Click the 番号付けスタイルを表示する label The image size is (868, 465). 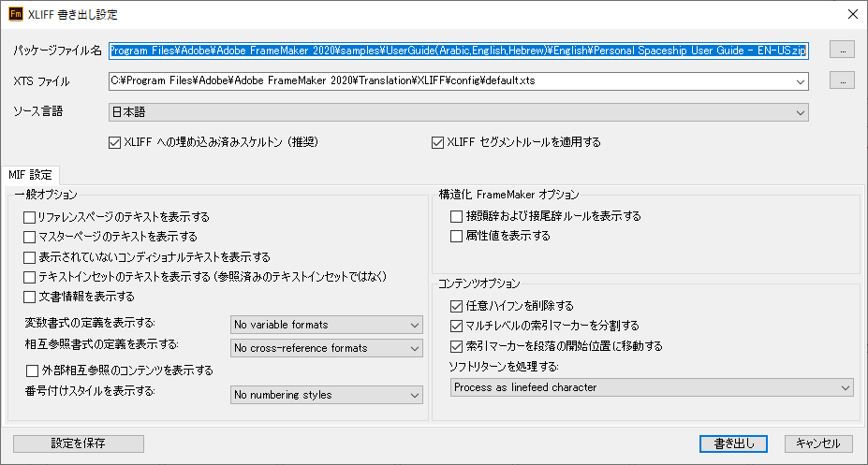click(x=90, y=391)
